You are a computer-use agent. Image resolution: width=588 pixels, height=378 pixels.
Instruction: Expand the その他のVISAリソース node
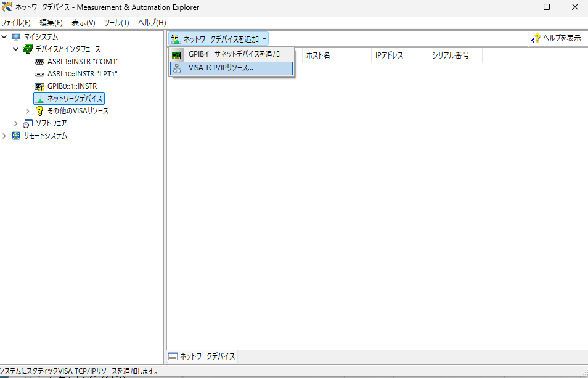point(27,111)
